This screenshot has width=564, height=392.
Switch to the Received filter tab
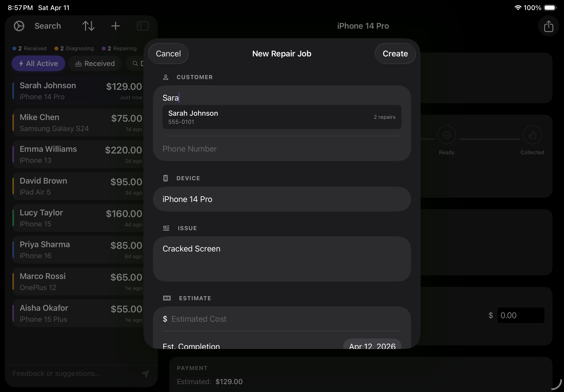pos(95,63)
